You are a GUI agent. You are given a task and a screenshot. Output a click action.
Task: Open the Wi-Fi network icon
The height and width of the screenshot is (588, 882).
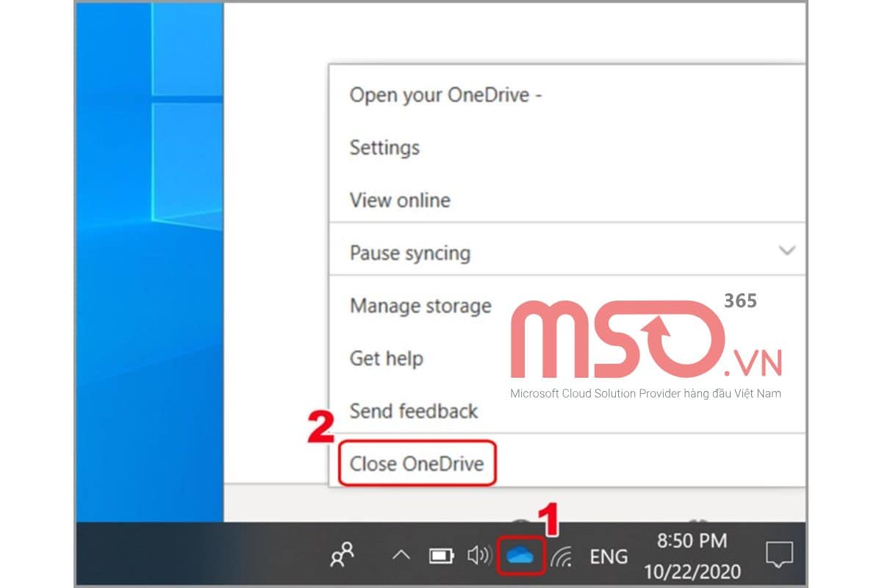click(x=562, y=557)
